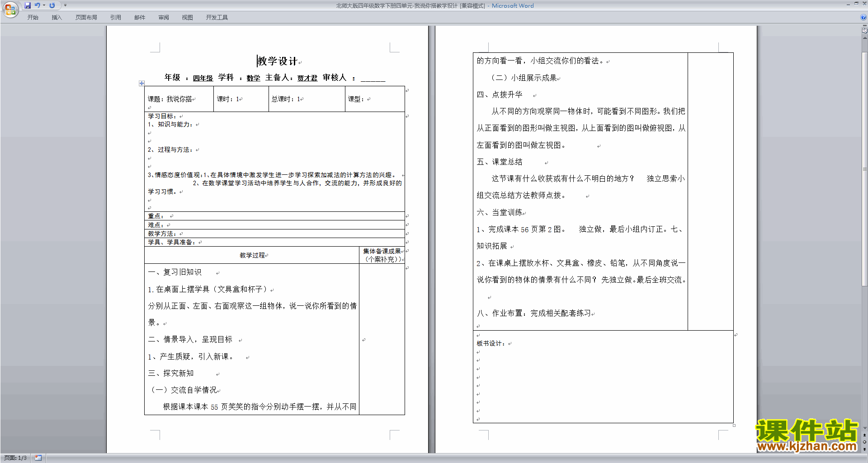Open the Office button menu
868x463 pixels.
10,9
